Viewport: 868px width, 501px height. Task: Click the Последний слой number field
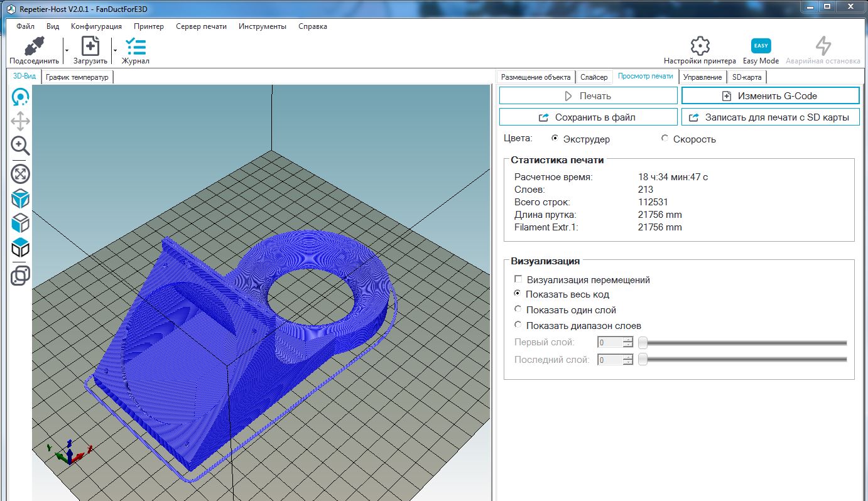click(610, 360)
